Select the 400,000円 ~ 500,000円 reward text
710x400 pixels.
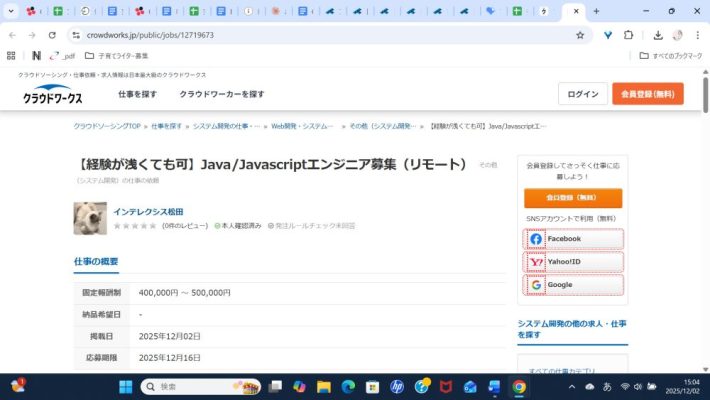tap(184, 293)
